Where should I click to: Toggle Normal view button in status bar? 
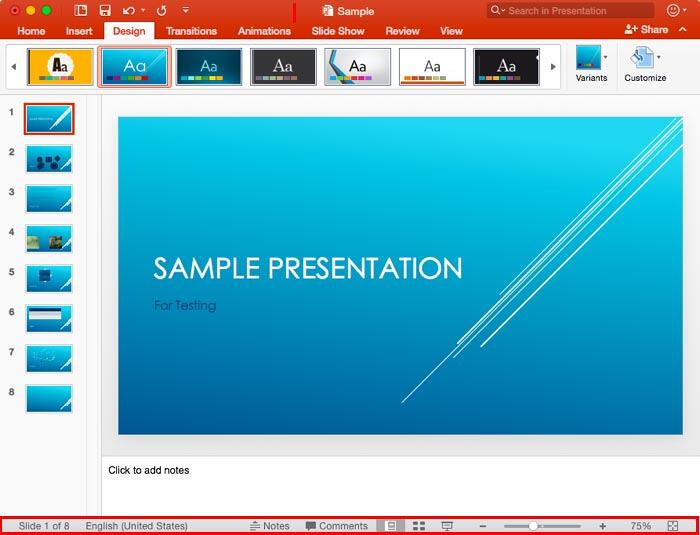tap(391, 526)
